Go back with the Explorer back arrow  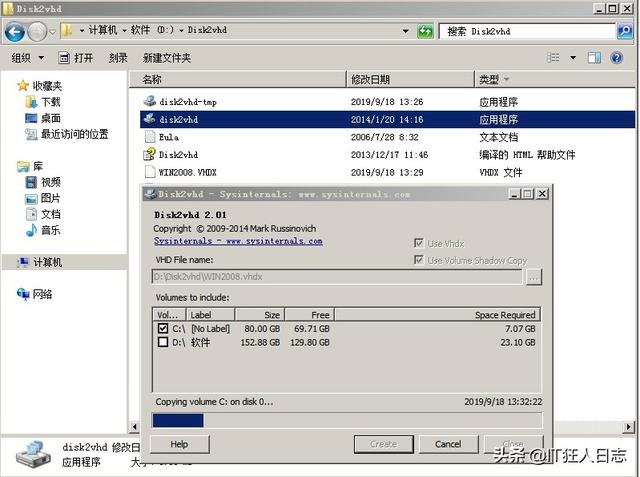[x=14, y=32]
